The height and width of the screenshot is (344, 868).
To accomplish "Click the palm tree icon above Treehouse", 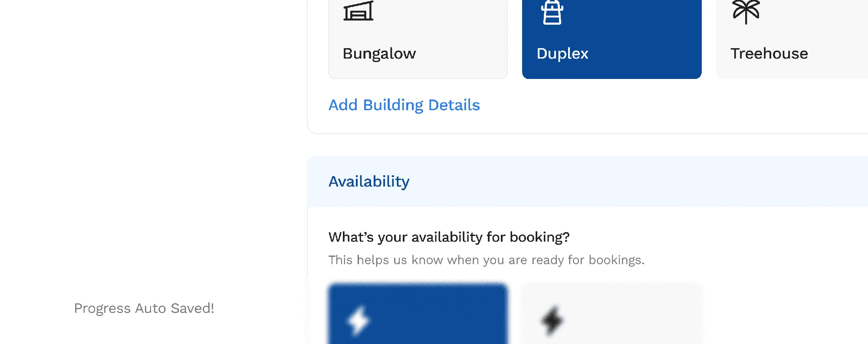I will tap(746, 12).
